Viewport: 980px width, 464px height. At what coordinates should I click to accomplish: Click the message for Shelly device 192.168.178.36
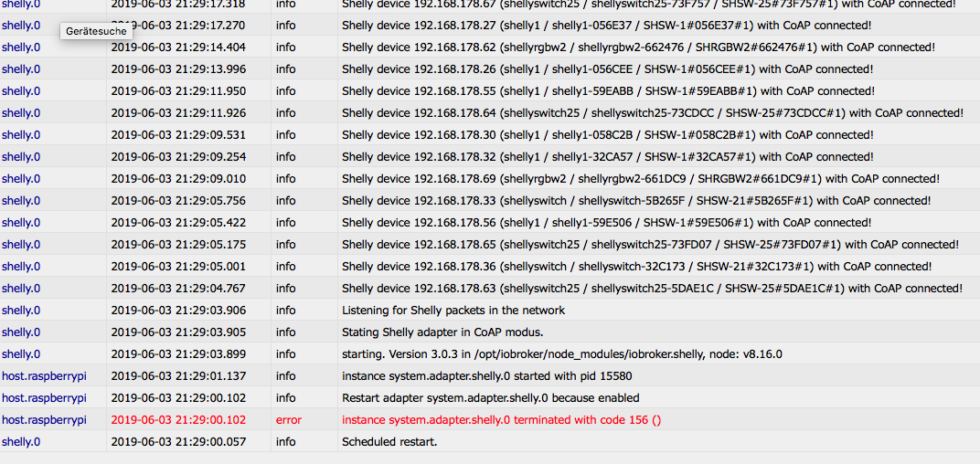[x=637, y=266]
